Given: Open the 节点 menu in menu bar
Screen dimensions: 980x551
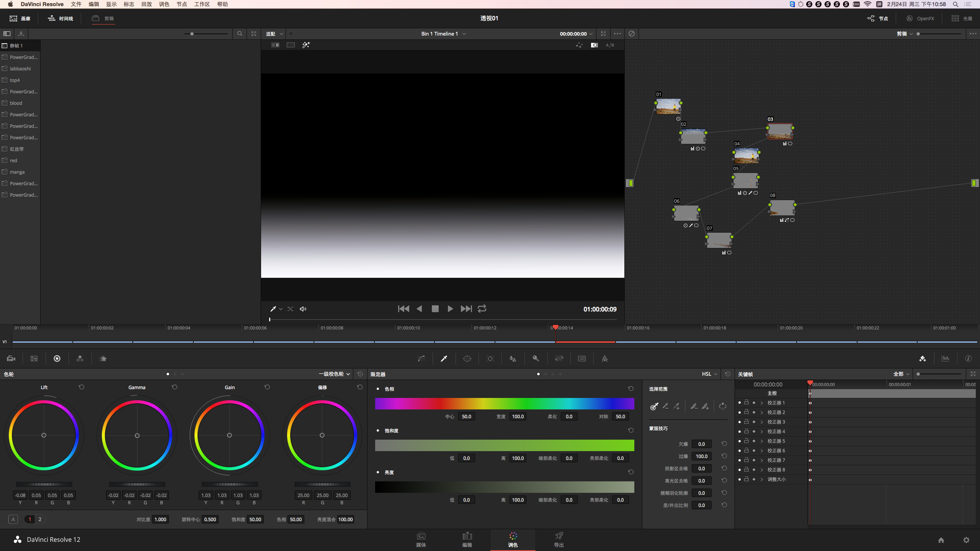Looking at the screenshot, I should 182,4.
